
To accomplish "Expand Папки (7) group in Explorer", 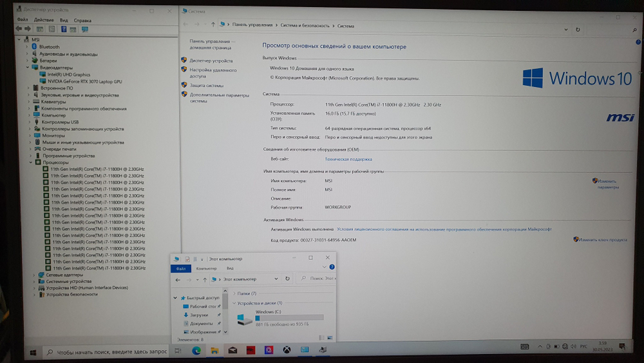I will 234,293.
